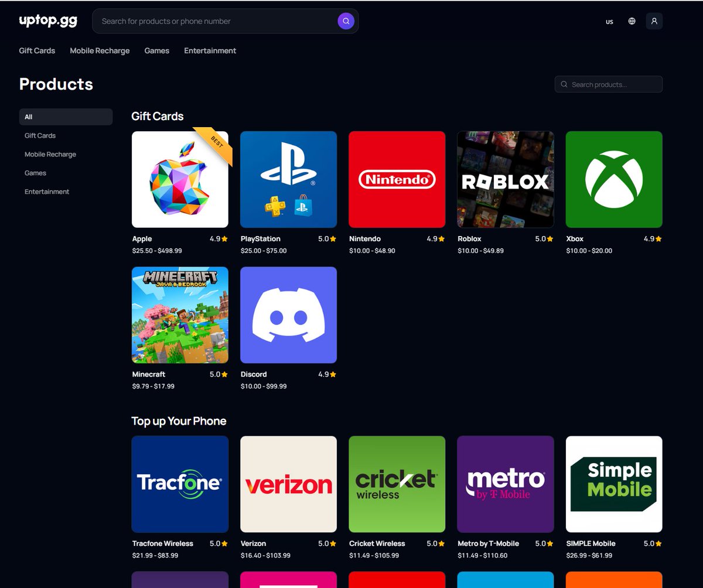The height and width of the screenshot is (588, 703).
Task: Click the PlayStation product name link
Action: tap(261, 239)
